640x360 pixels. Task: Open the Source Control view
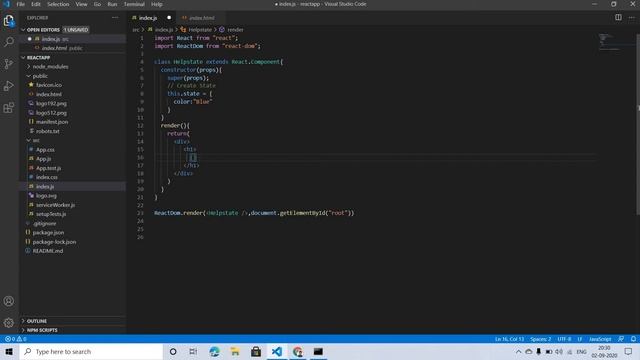pos(9,64)
